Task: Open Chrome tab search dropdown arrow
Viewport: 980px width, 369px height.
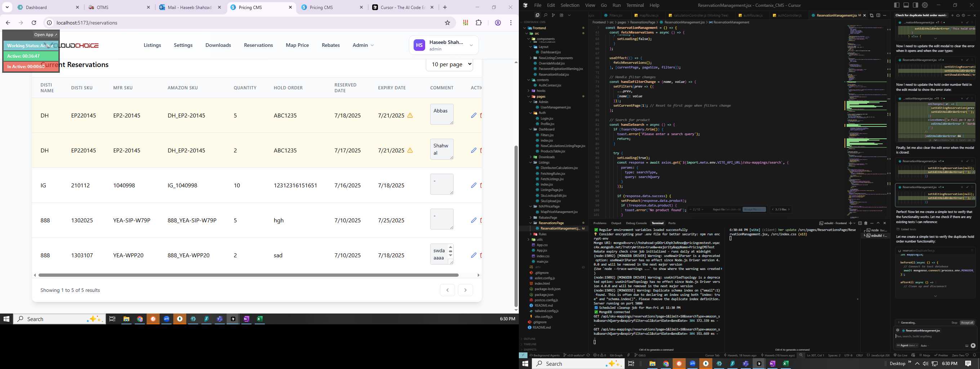Action: (7, 7)
